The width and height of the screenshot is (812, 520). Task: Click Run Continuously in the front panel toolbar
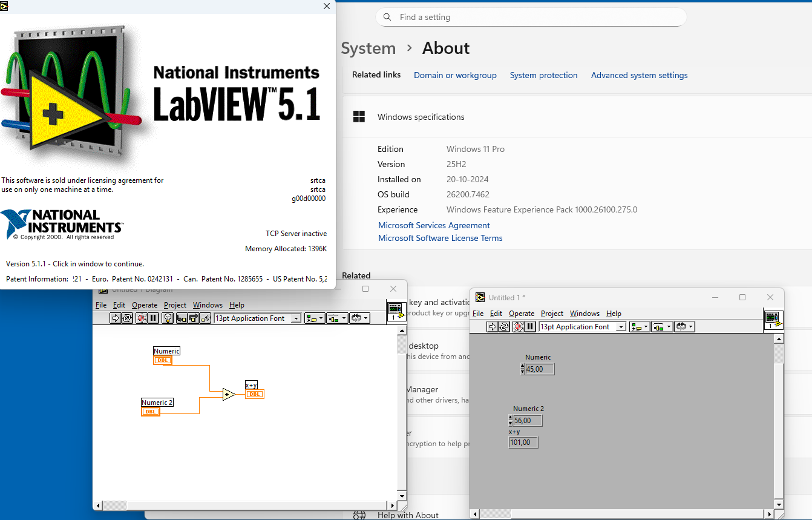coord(504,327)
